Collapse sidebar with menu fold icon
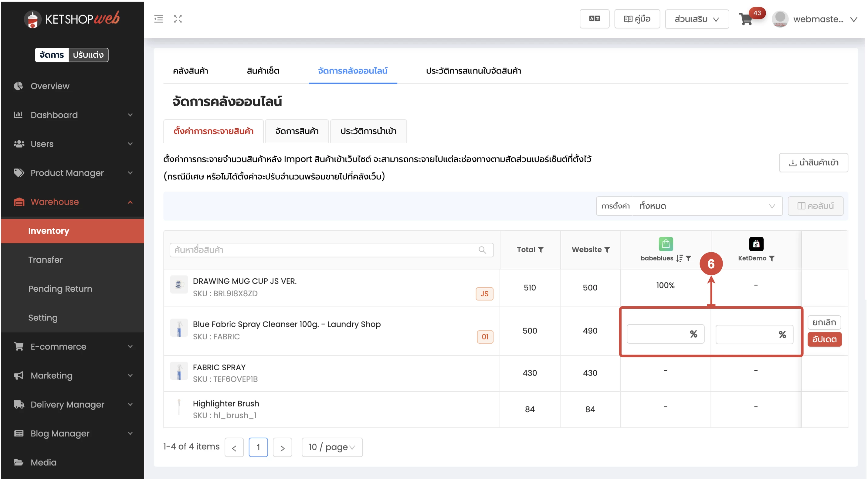 pyautogui.click(x=158, y=19)
